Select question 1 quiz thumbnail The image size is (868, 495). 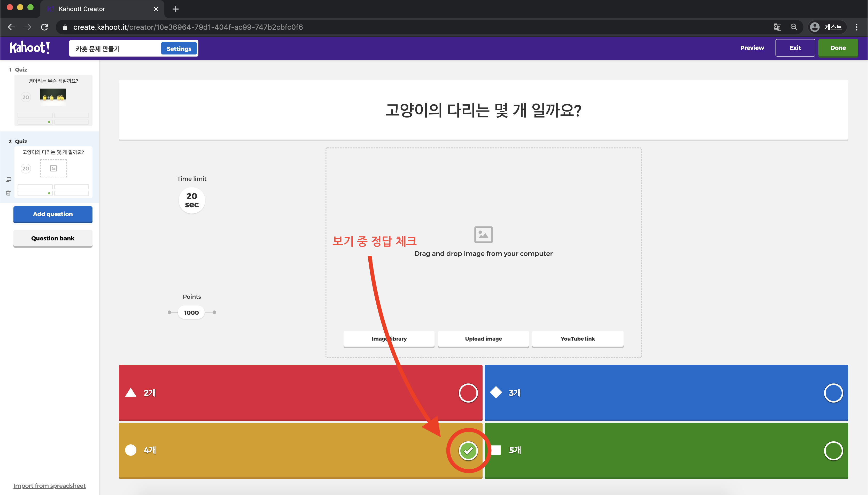click(53, 100)
